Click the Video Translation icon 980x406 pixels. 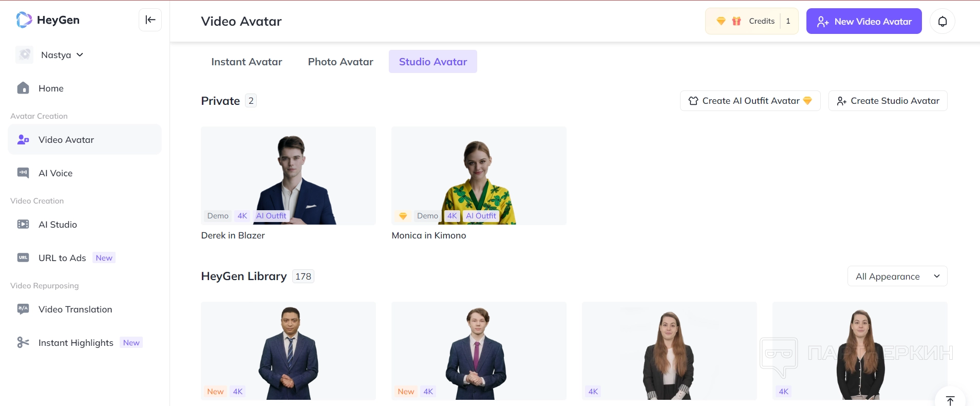click(23, 309)
